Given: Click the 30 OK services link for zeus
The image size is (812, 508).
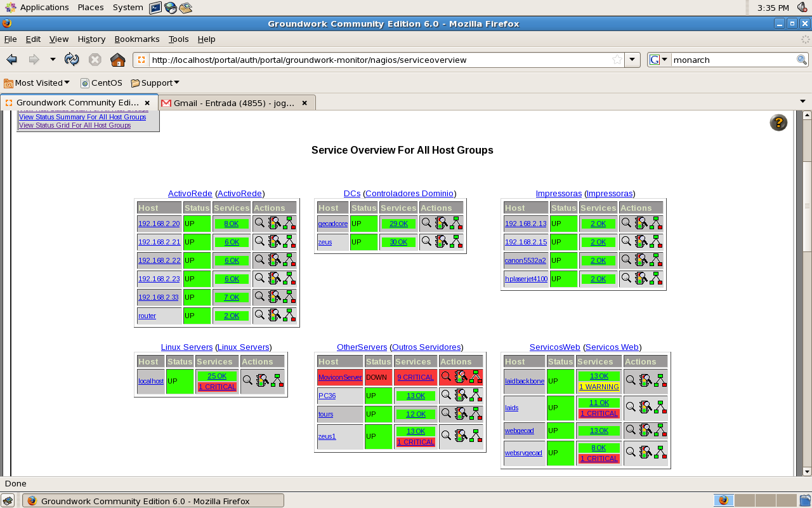Looking at the screenshot, I should pyautogui.click(x=398, y=242).
